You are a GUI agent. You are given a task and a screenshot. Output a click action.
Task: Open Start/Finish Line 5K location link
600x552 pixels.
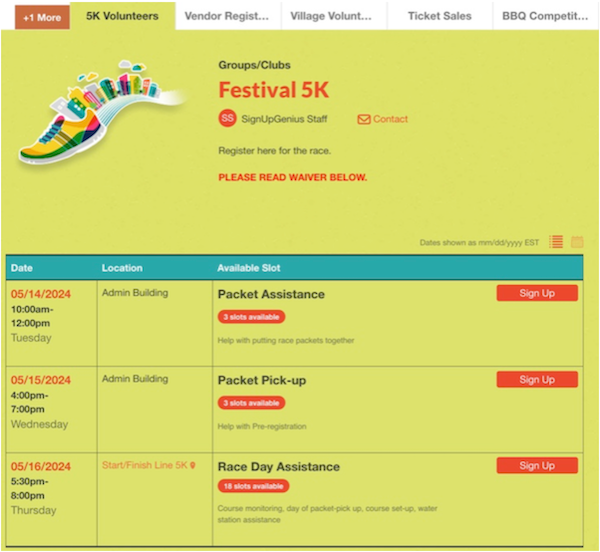coord(144,465)
